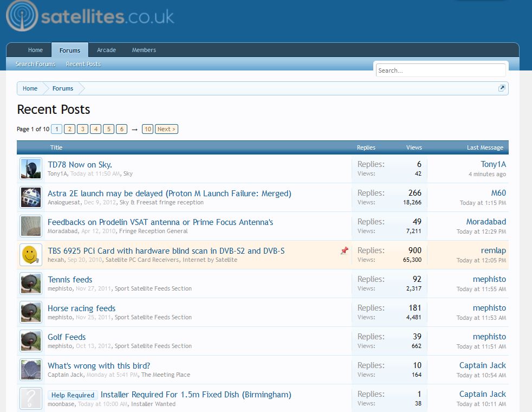
Task: Open Search Forums in sub-navigation
Action: point(35,64)
